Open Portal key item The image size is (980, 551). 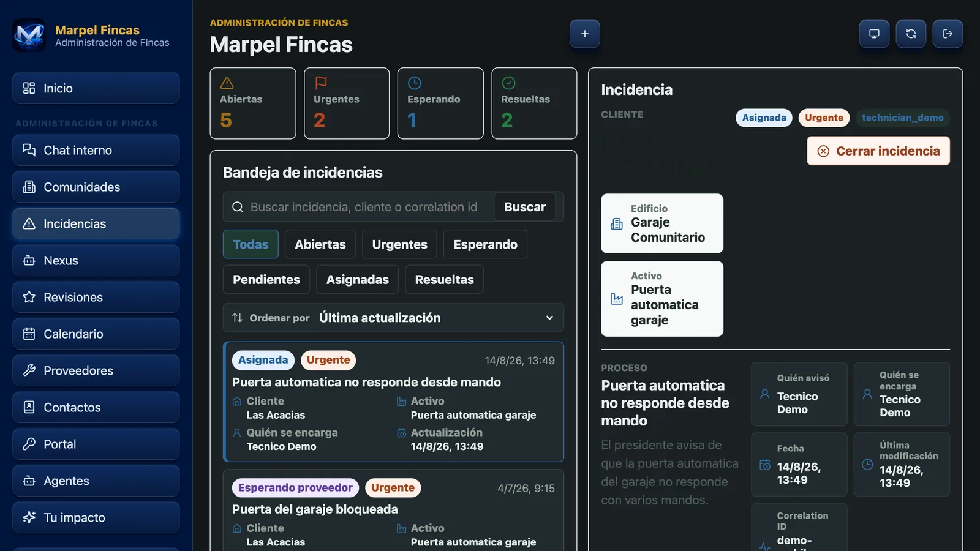[96, 444]
